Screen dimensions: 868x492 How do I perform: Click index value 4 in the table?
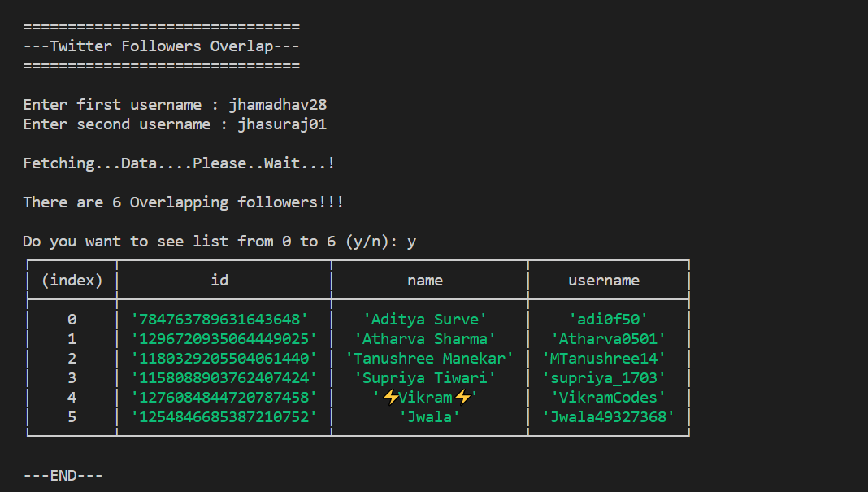[x=72, y=397]
